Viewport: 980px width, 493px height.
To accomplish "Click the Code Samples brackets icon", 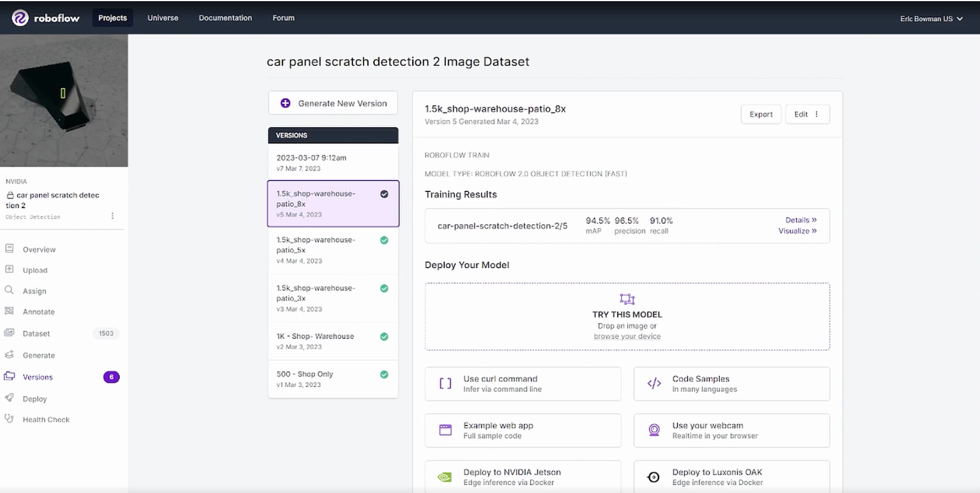I will [654, 384].
